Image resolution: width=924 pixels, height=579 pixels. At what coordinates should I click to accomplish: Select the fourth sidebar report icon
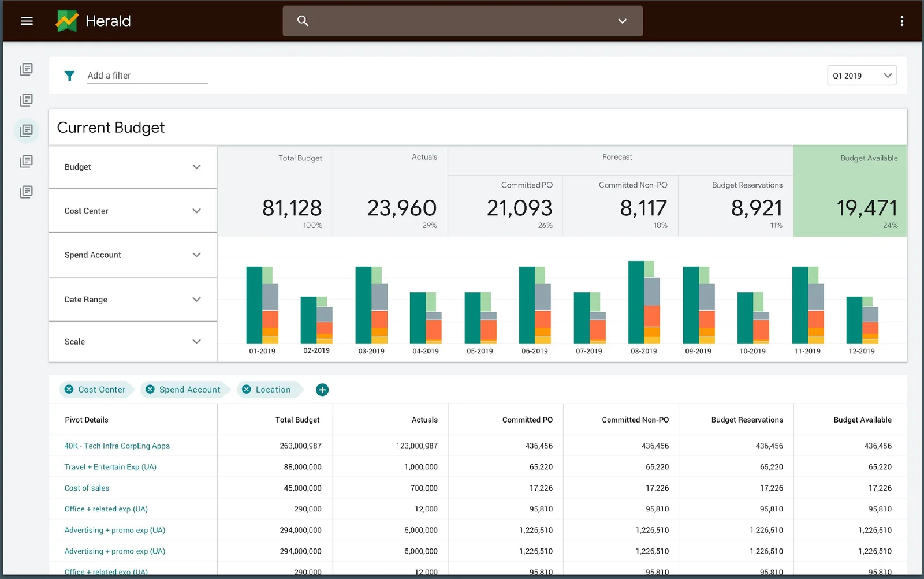pyautogui.click(x=26, y=161)
